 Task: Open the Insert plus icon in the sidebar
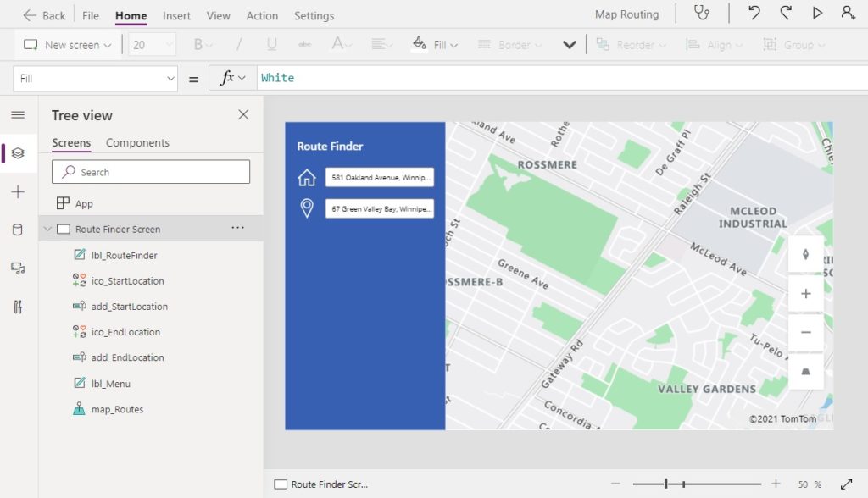point(18,192)
